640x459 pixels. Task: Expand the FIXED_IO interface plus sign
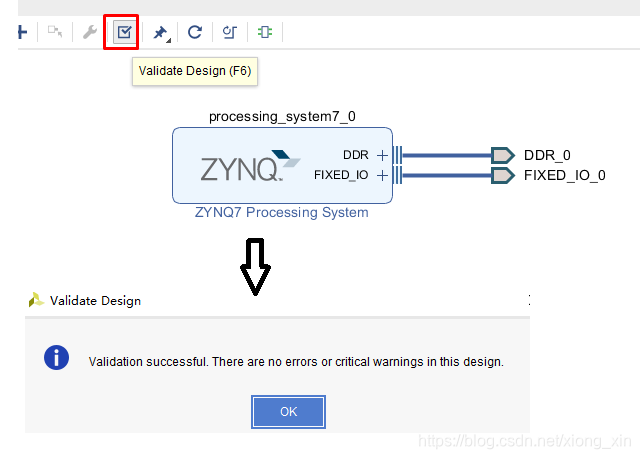[x=382, y=175]
